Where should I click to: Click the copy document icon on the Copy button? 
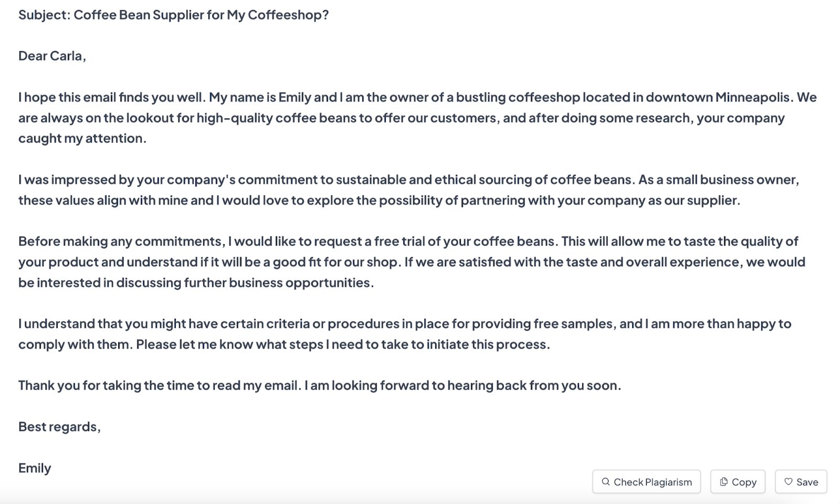tap(724, 481)
